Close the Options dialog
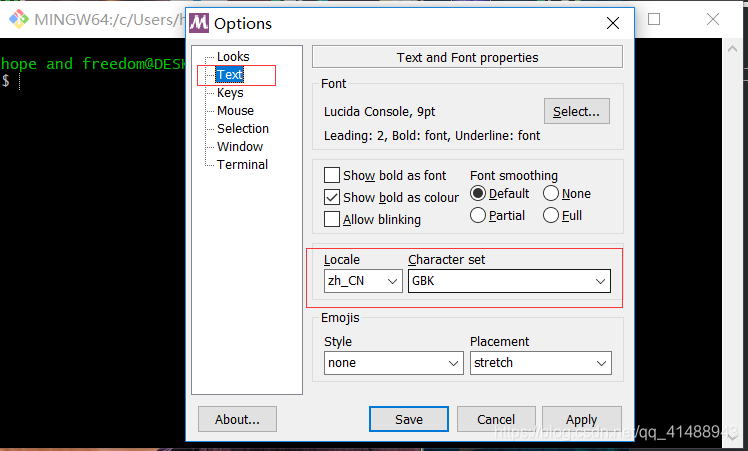This screenshot has height=451, width=748. [613, 23]
